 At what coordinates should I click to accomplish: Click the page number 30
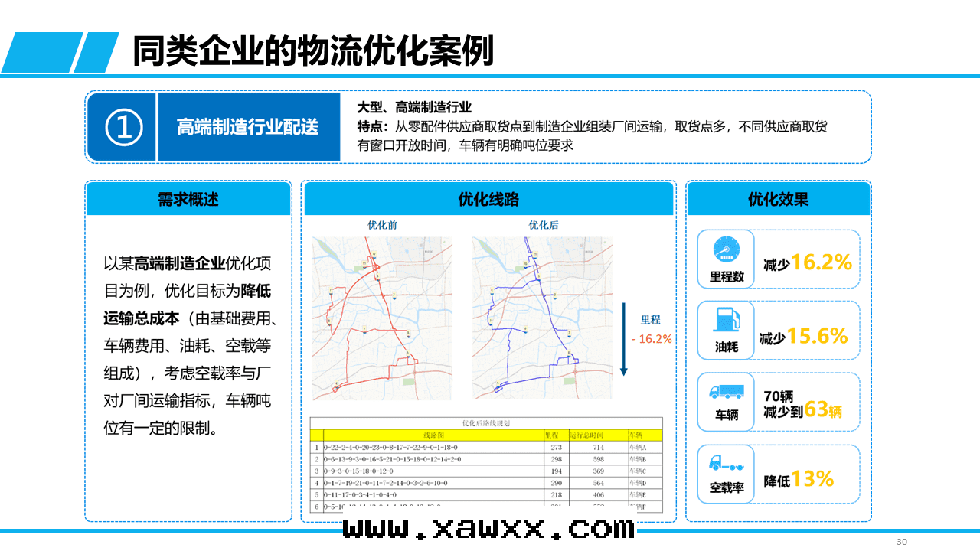[901, 542]
